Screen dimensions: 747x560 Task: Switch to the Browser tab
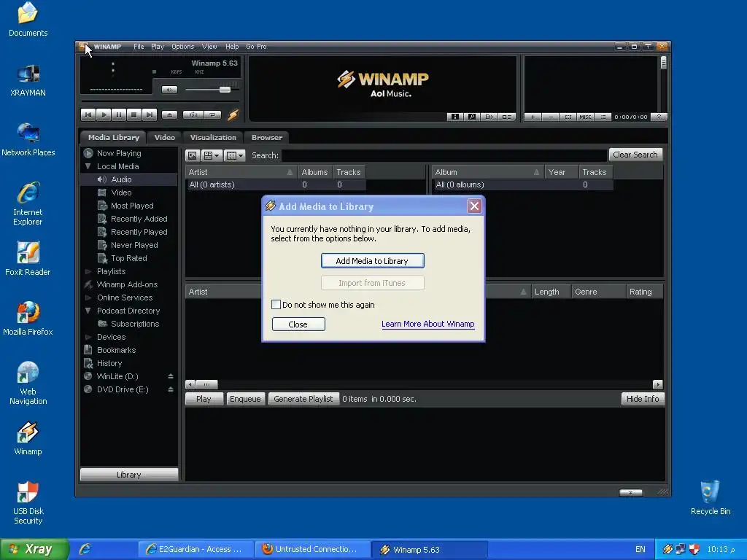click(267, 137)
